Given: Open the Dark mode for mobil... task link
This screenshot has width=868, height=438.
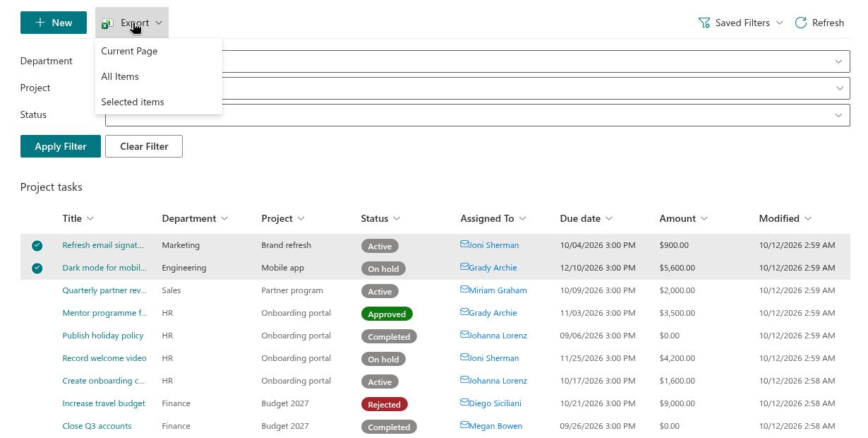Looking at the screenshot, I should [104, 268].
